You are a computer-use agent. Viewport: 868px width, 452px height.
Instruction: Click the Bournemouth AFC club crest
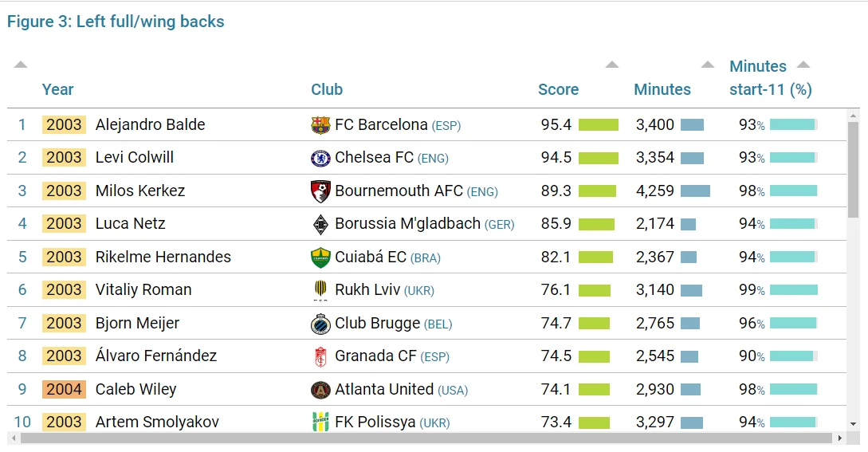point(320,191)
